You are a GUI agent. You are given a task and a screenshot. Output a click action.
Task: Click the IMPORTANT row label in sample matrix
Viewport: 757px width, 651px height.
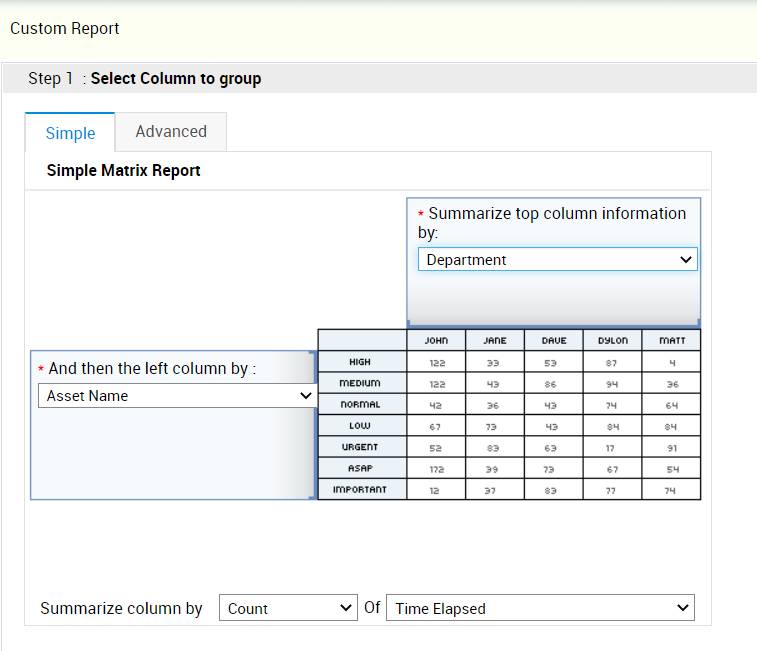361,490
